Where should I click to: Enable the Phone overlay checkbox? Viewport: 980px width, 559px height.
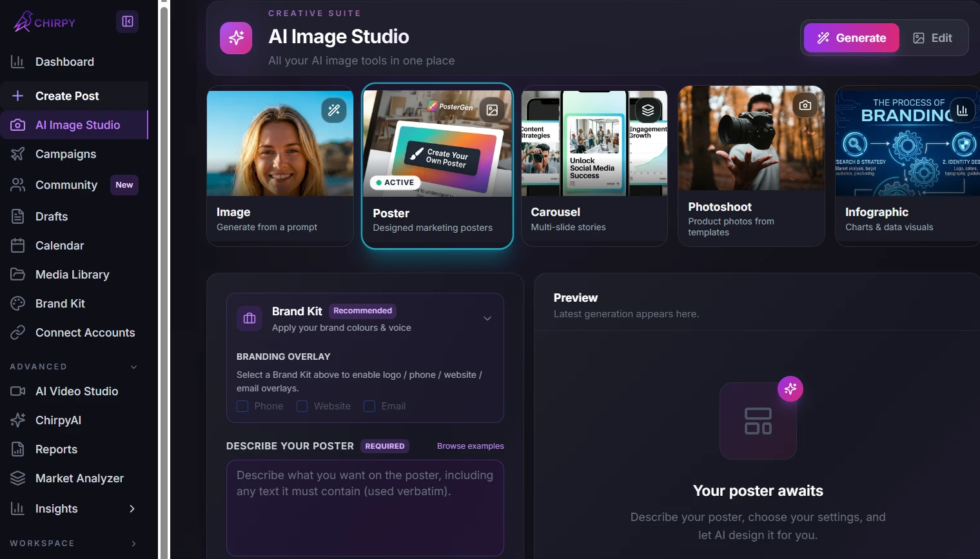click(x=242, y=406)
